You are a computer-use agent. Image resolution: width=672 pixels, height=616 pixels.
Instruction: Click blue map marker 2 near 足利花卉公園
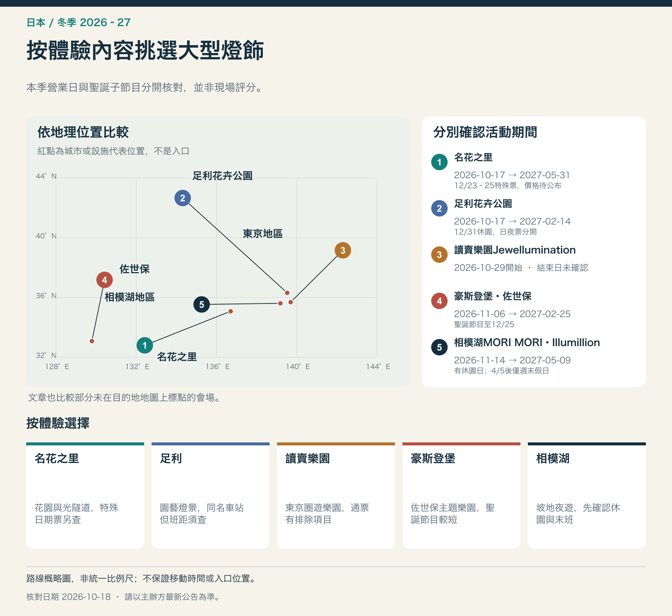(x=183, y=198)
